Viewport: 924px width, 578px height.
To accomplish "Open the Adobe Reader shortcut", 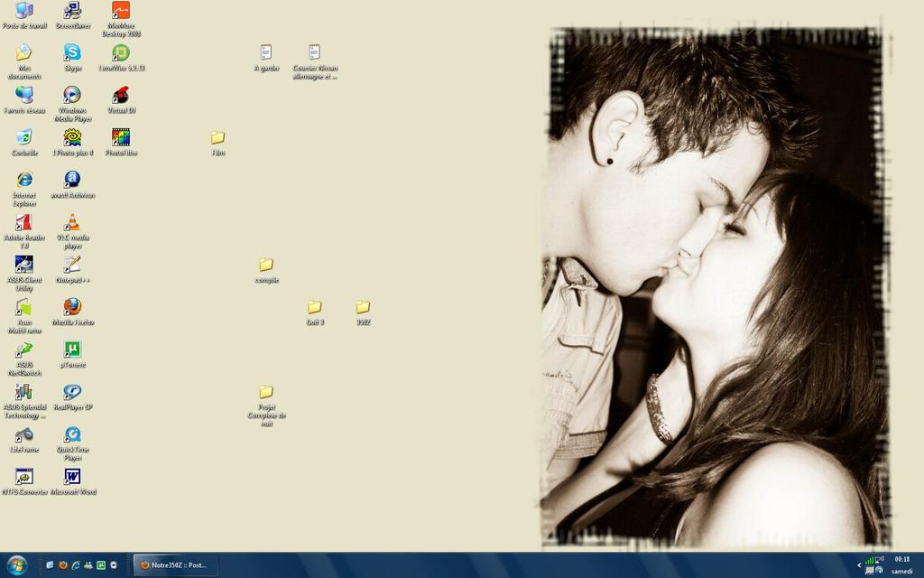I will 24,222.
